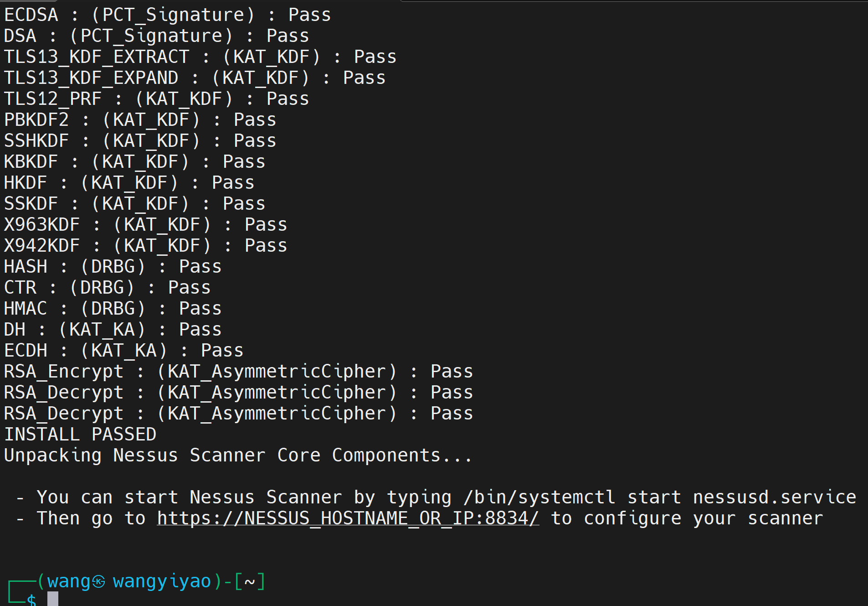This screenshot has width=868, height=606.
Task: Click the Kali symbol in the prompt
Action: click(99, 581)
